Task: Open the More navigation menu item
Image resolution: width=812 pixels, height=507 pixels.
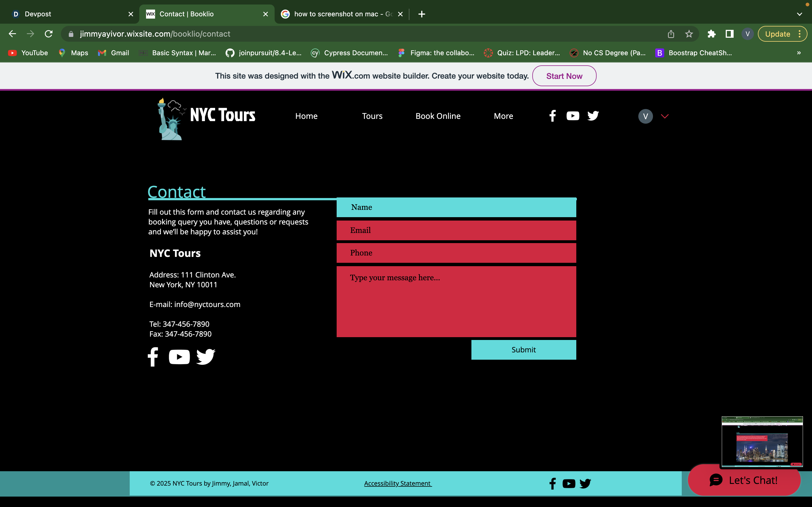Action: [x=503, y=116]
